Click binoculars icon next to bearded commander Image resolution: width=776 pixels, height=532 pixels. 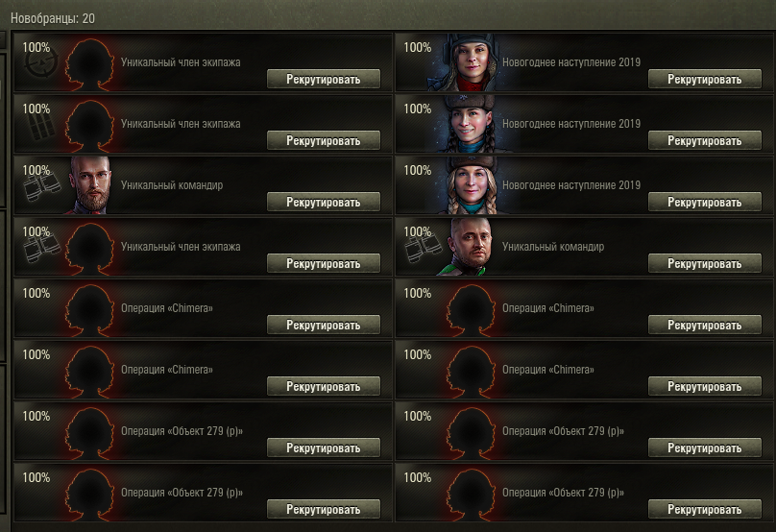tap(42, 188)
